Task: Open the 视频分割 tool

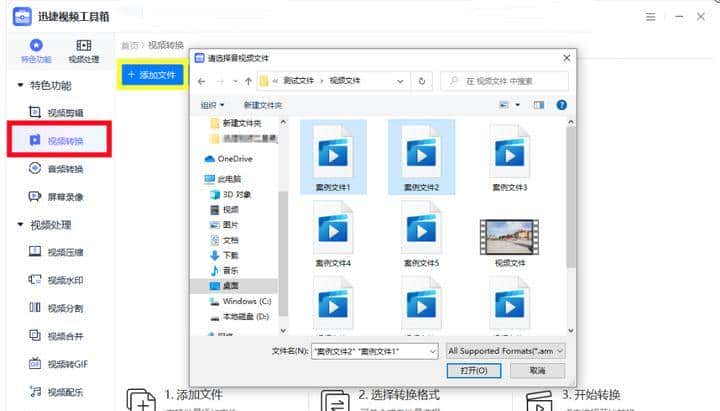Action: [x=56, y=308]
